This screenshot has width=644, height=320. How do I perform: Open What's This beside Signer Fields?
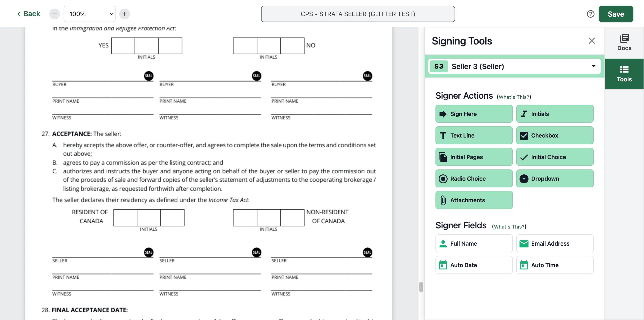(509, 227)
